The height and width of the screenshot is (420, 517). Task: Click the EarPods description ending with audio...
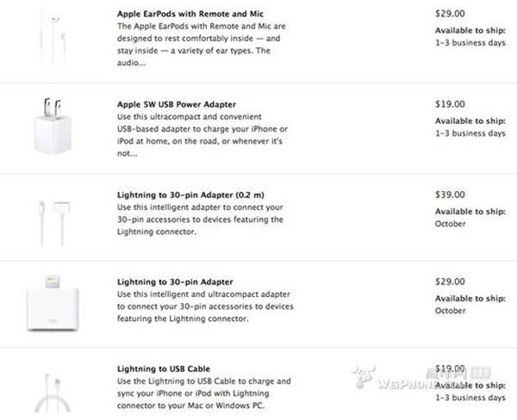(202, 45)
